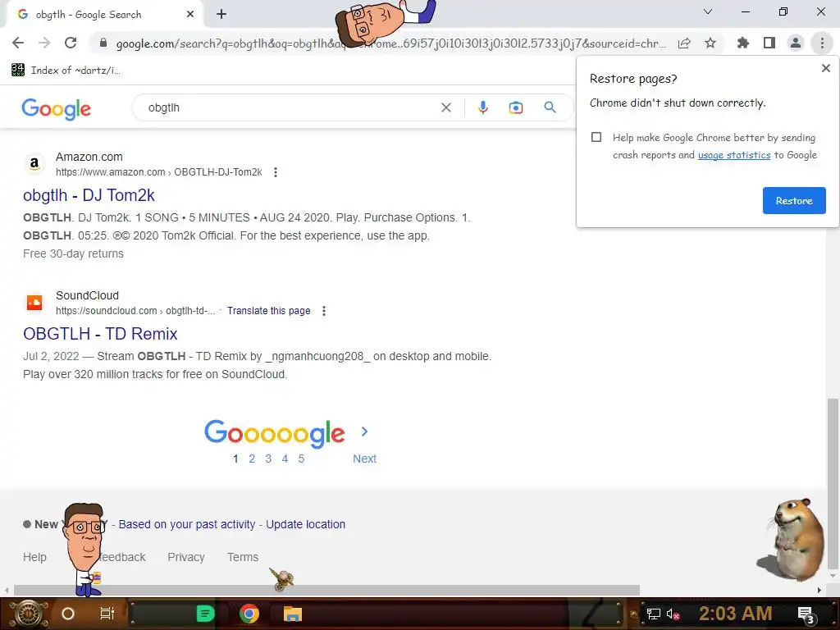
Task: Click the Next results link
Action: pos(364,459)
